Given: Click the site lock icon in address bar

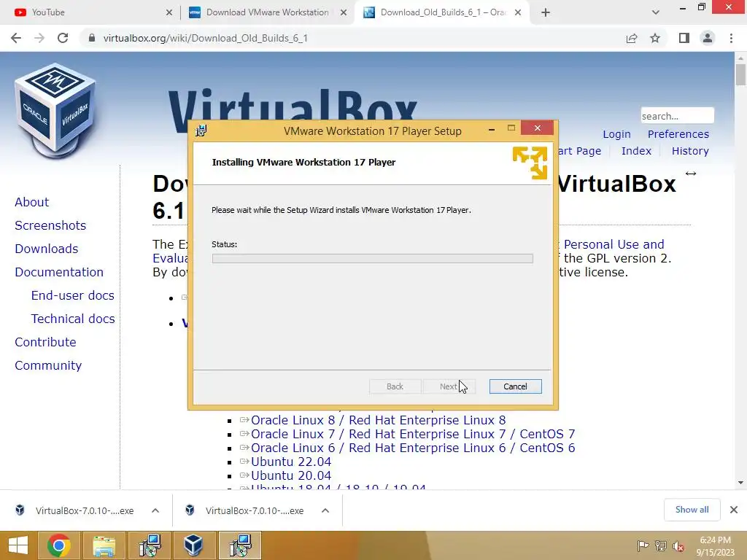Looking at the screenshot, I should pyautogui.click(x=92, y=38).
